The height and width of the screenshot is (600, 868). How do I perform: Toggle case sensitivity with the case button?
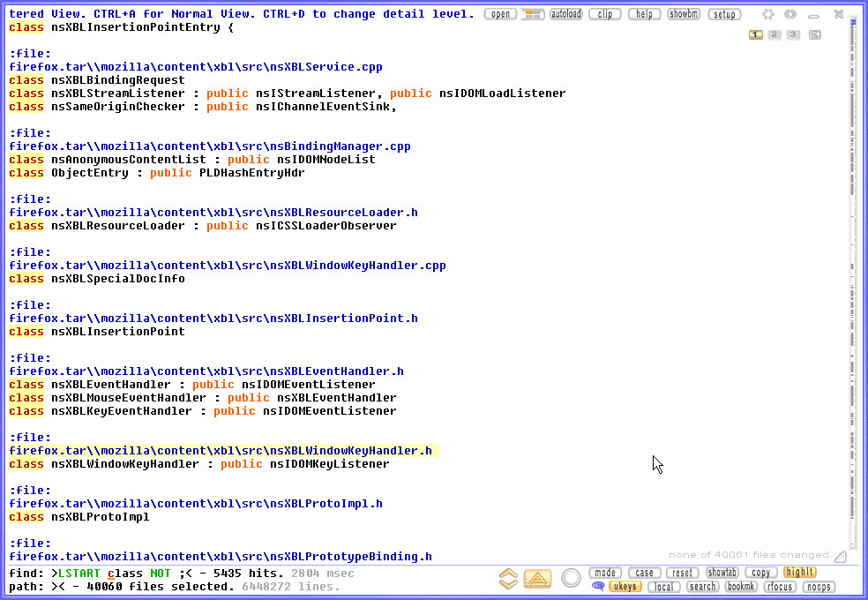(x=645, y=573)
